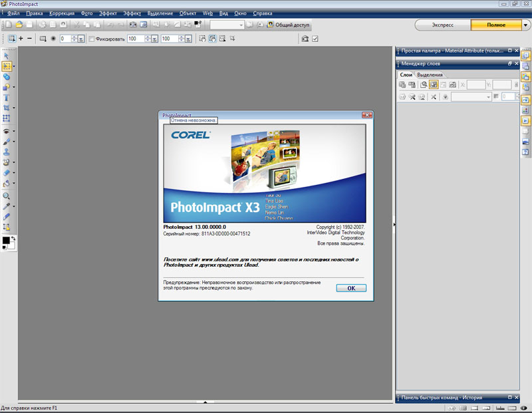The width and height of the screenshot is (532, 413).
Task: Select the Paintbrush tool
Action: [x=7, y=142]
